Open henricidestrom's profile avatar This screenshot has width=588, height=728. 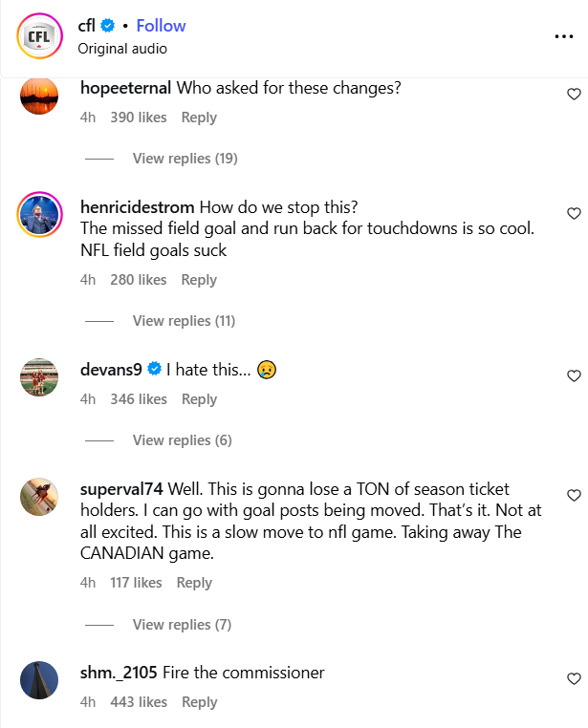39,215
